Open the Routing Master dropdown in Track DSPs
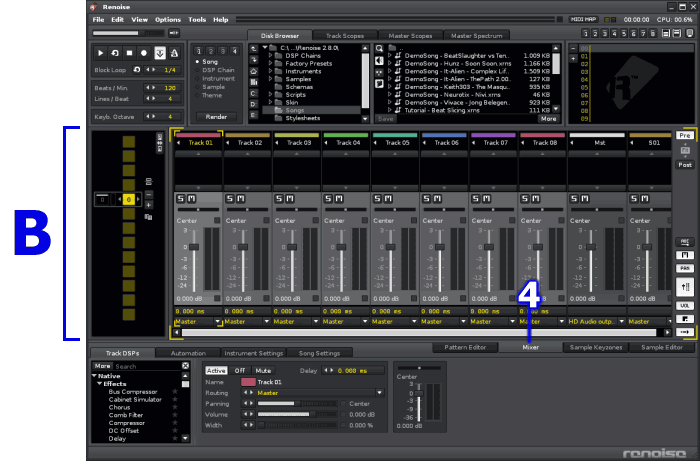Screen dimensions: 700x461 tap(379, 393)
